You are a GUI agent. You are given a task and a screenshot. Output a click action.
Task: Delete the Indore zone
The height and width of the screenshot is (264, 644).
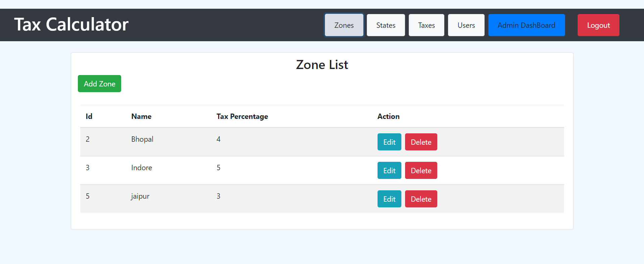point(421,171)
